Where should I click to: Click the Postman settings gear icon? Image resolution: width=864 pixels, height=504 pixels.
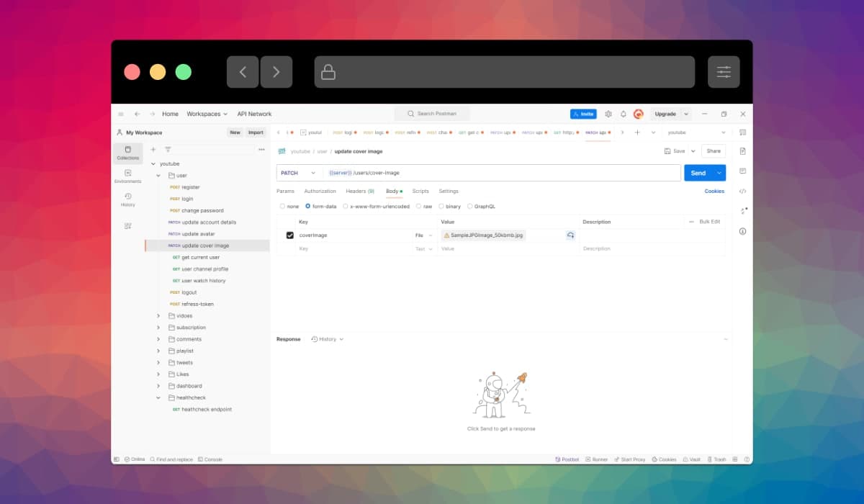[608, 114]
